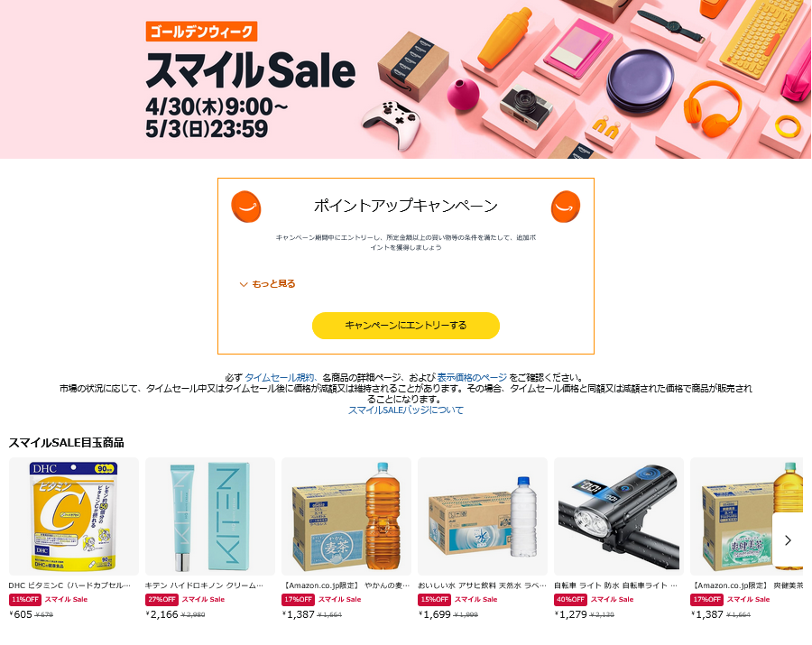
Task: Open タイムセール規約 link
Action: [x=280, y=377]
